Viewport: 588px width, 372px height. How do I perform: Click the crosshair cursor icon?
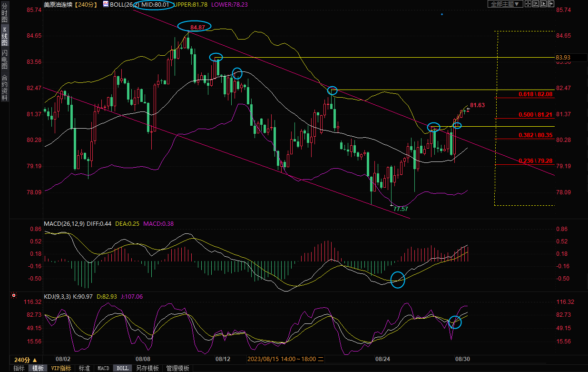[x=528, y=4]
